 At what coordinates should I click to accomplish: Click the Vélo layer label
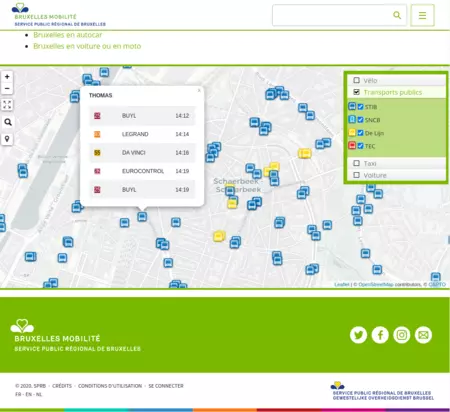point(370,81)
